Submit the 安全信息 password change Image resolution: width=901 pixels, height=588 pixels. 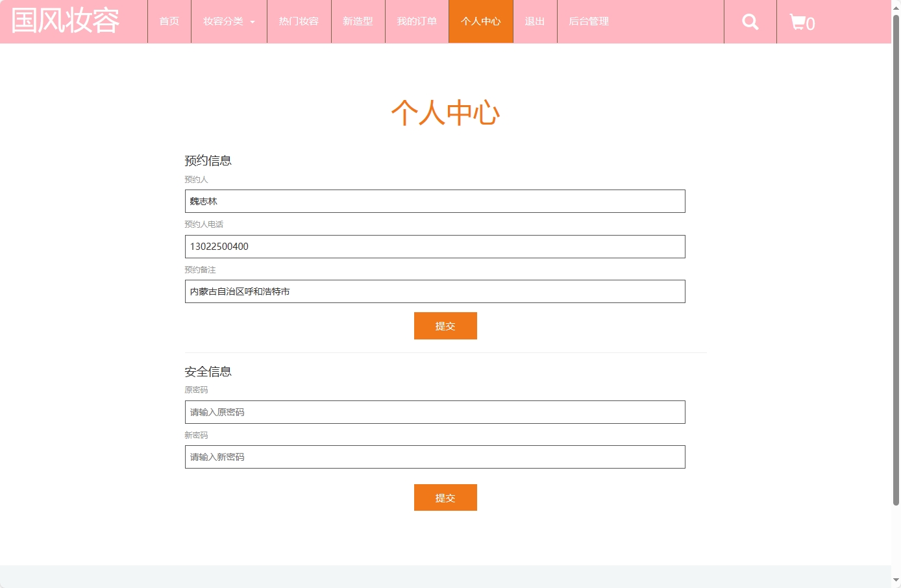pyautogui.click(x=445, y=497)
